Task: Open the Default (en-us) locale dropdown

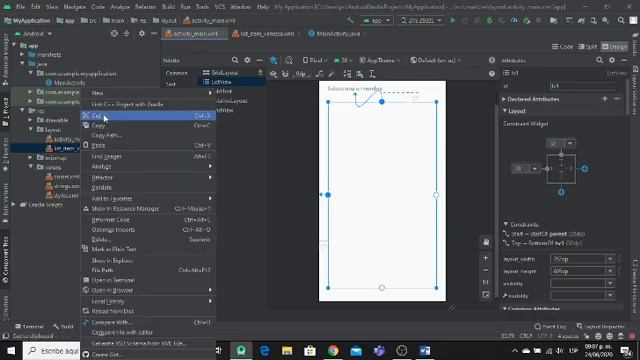Action: (436, 60)
